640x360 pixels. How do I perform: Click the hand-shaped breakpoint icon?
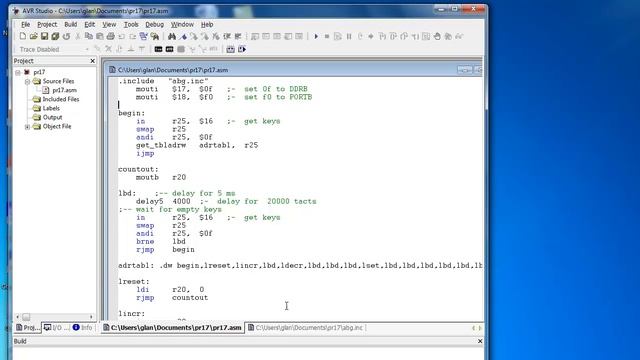click(437, 36)
